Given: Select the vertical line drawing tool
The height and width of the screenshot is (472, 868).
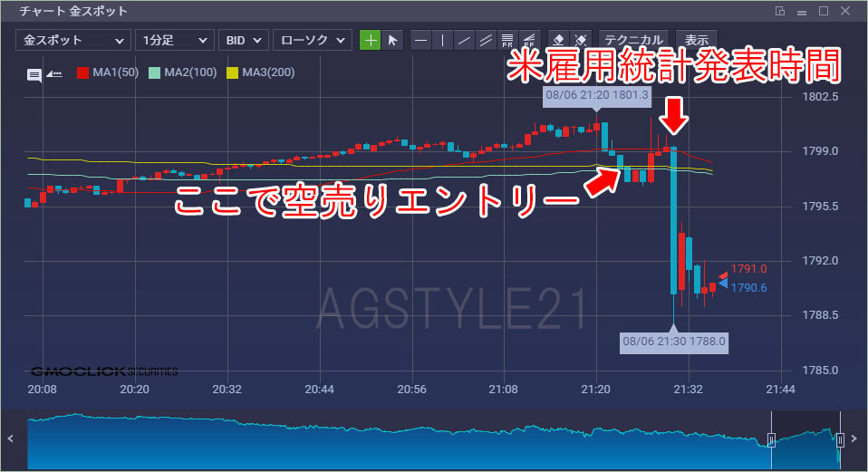Looking at the screenshot, I should click(442, 40).
